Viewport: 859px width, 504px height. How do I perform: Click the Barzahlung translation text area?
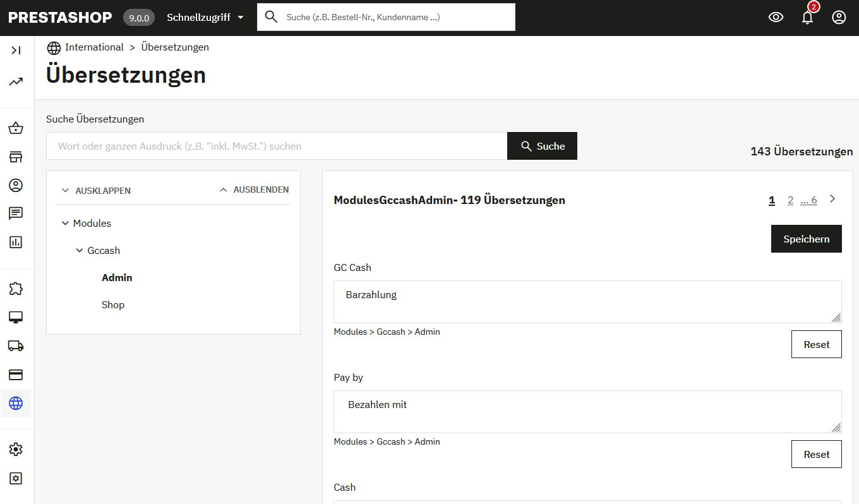[x=587, y=302]
